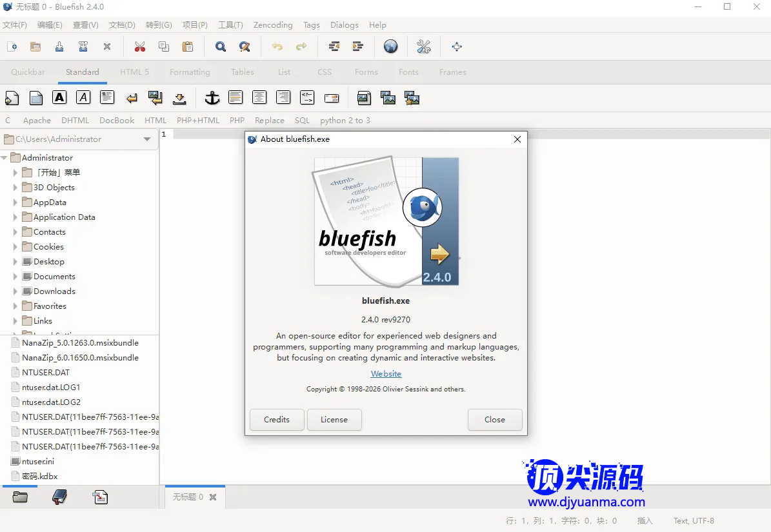The image size is (771, 532).
Task: Expand the Downloads folder node
Action: click(x=15, y=291)
